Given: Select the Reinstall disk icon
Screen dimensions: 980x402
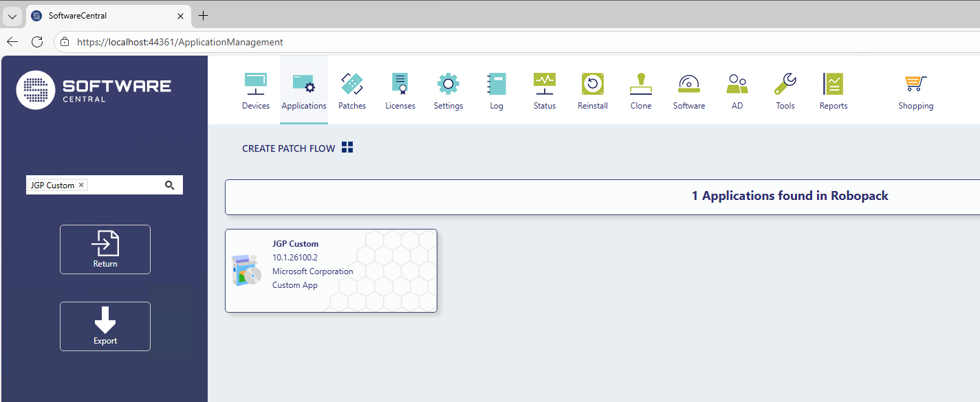Looking at the screenshot, I should [592, 85].
